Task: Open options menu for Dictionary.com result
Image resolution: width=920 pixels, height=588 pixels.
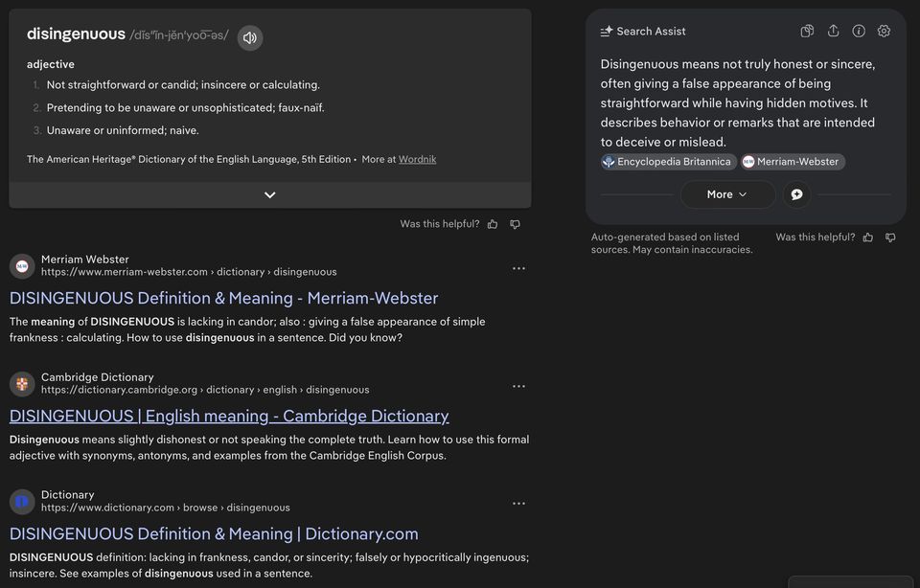Action: pos(518,504)
